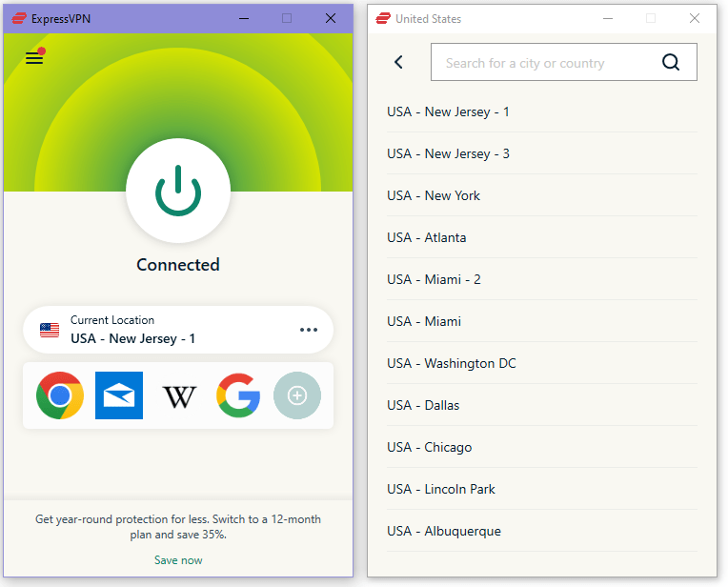Focus the Search for a city or country field
Image resolution: width=728 pixels, height=587 pixels.
pyautogui.click(x=564, y=62)
